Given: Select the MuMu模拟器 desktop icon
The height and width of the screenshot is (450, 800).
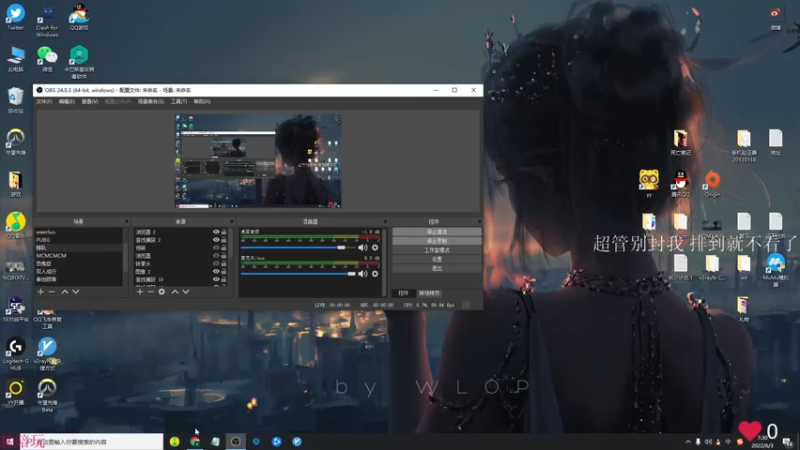Looking at the screenshot, I should 776,270.
